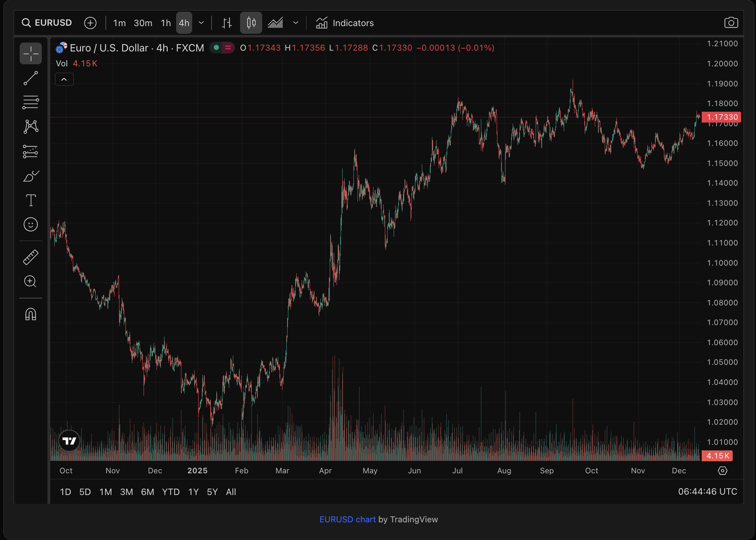Click the 06:44:46 UTC timezone display
The image size is (756, 540).
[x=708, y=491]
